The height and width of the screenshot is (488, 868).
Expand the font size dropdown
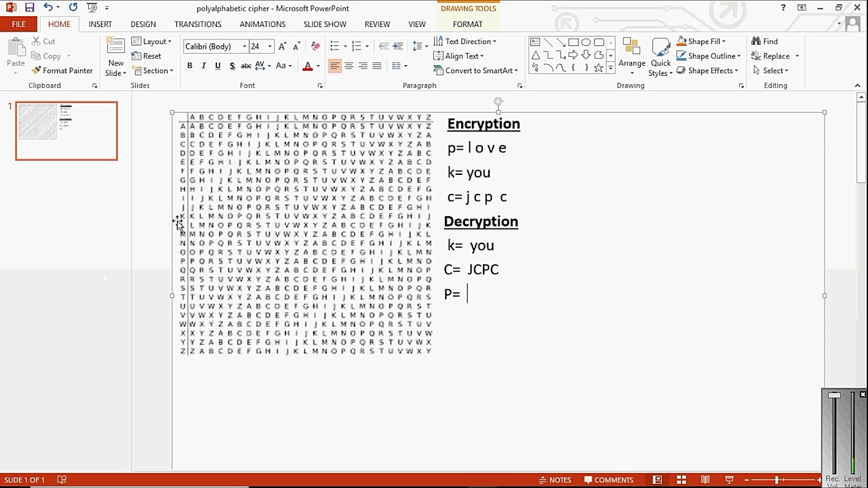[270, 47]
